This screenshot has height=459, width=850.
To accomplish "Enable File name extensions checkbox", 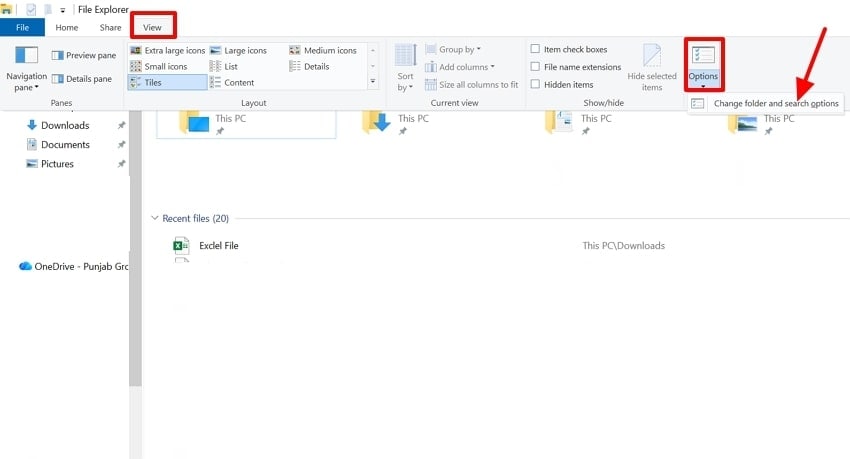I will click(535, 67).
